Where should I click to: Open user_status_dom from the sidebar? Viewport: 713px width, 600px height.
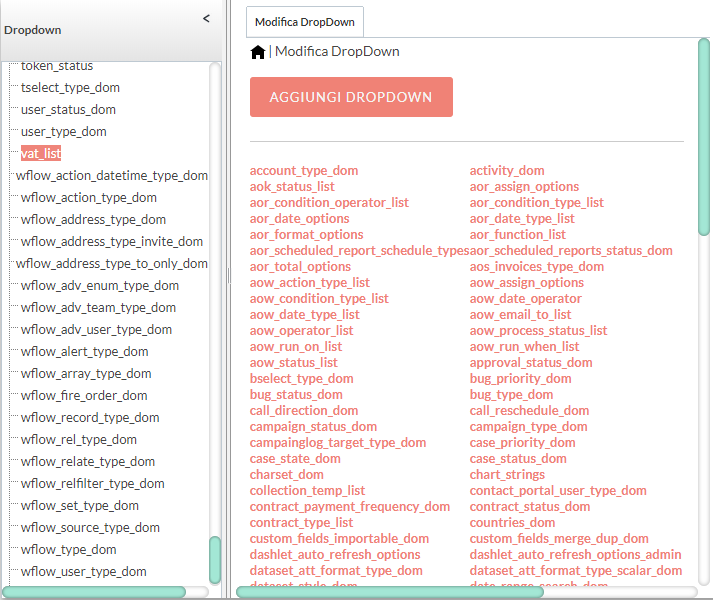pyautogui.click(x=68, y=110)
